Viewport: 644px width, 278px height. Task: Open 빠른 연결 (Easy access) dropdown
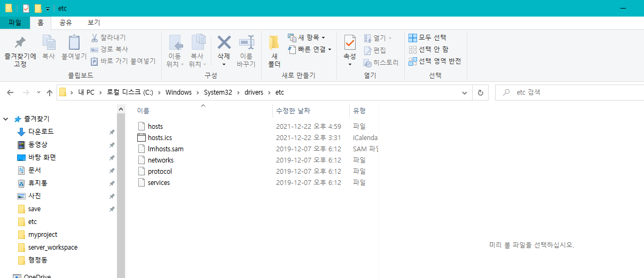pos(309,49)
